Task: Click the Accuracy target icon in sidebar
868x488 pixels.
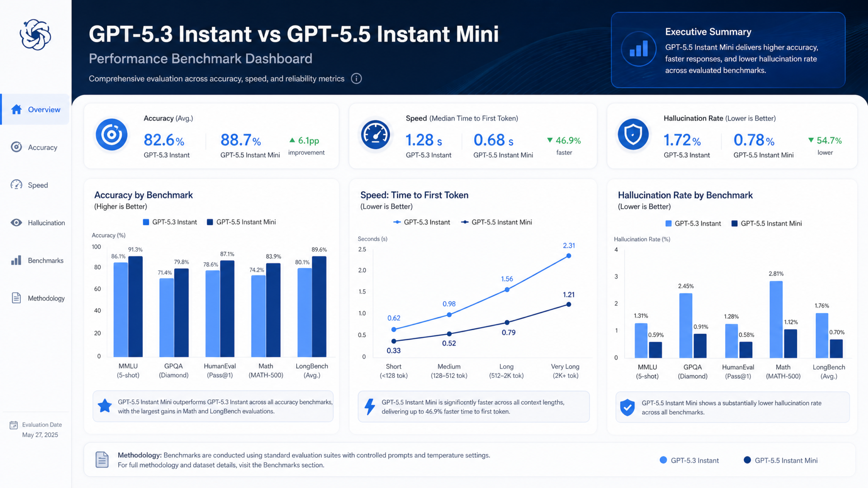Action: click(x=17, y=147)
